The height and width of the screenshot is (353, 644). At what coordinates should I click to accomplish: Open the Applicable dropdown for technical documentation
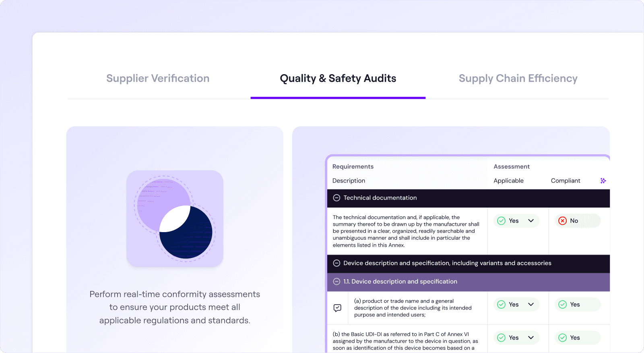coord(530,221)
